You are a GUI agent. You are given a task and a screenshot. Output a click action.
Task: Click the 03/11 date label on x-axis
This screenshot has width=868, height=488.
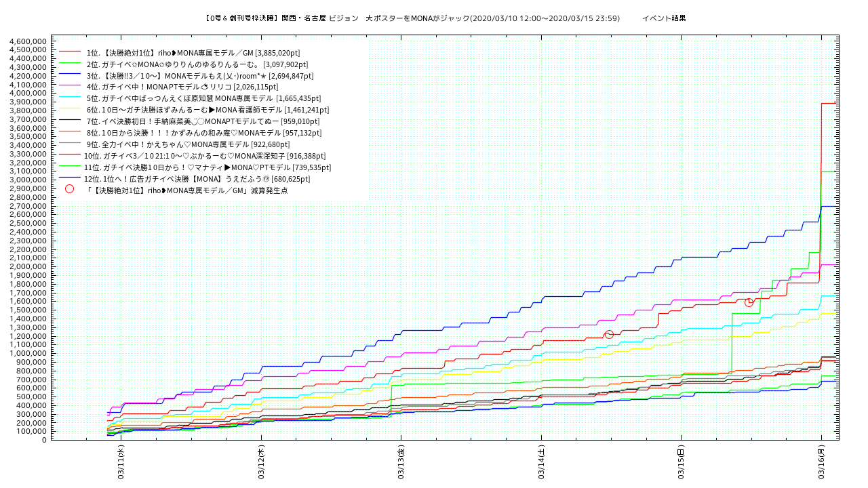(x=121, y=462)
